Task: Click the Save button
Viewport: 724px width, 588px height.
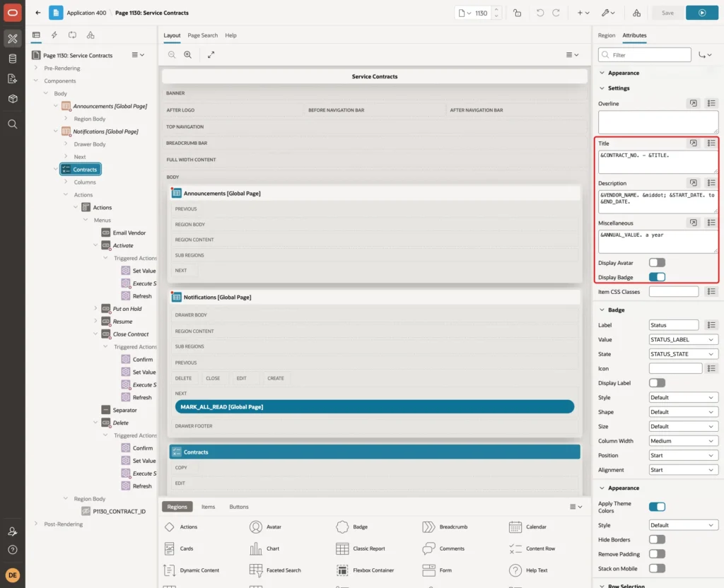Action: 667,13
